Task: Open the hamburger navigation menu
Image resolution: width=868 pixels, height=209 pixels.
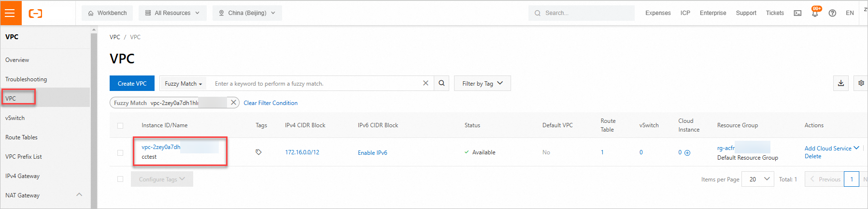Action: tap(10, 13)
